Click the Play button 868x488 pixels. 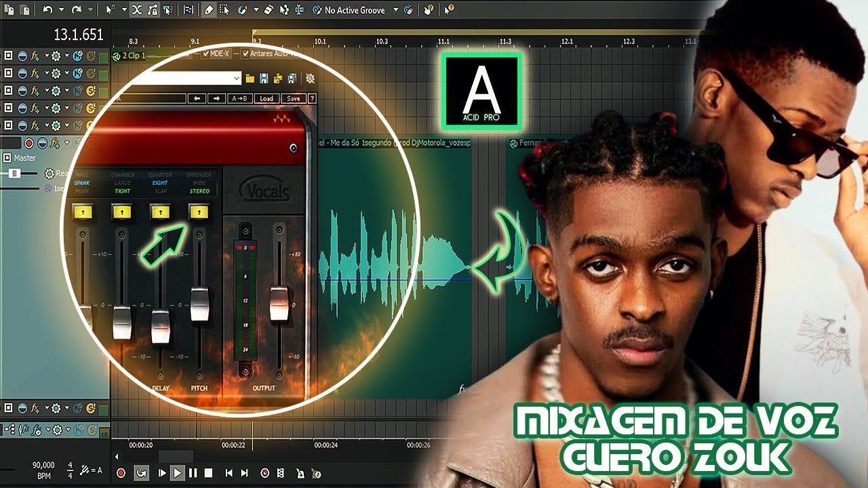coord(177,473)
